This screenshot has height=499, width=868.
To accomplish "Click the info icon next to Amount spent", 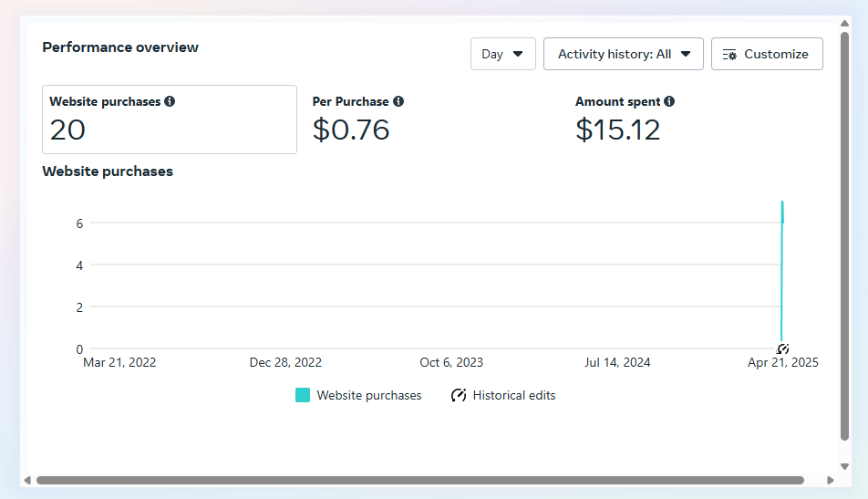I will (669, 102).
